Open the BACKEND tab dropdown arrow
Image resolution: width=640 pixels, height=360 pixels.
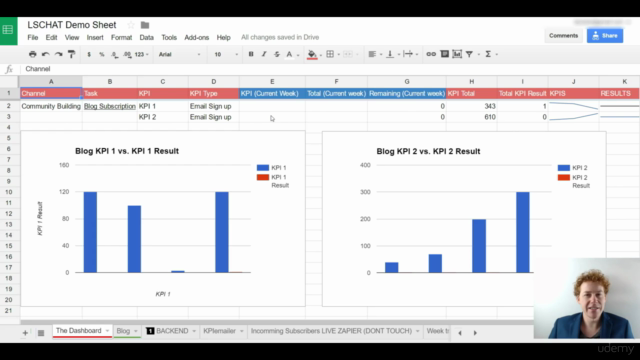(x=194, y=331)
